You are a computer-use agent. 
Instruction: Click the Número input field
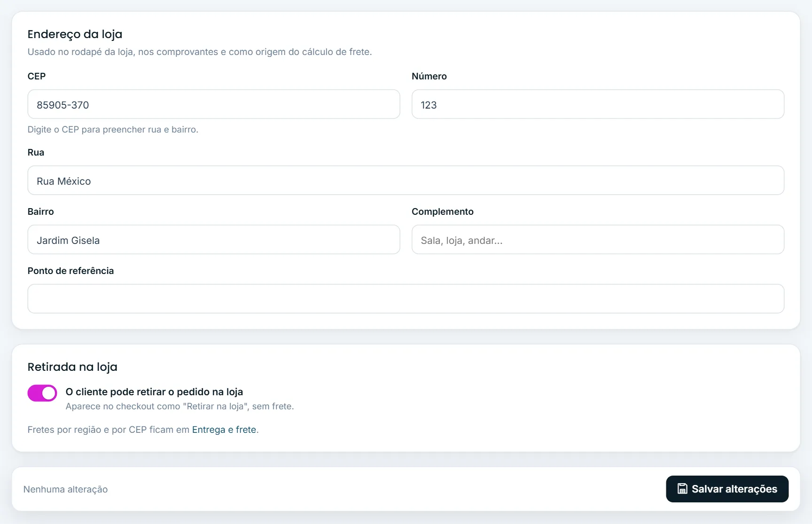click(598, 104)
